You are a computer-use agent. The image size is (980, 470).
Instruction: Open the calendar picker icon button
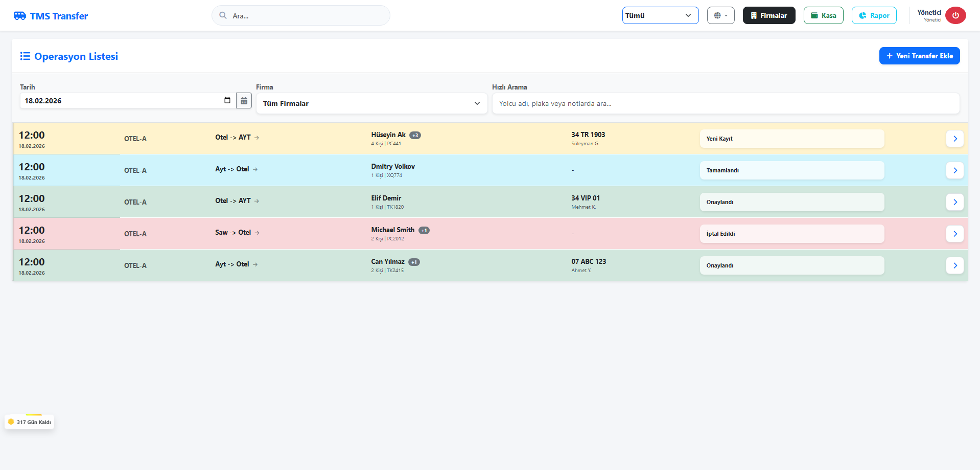tap(244, 101)
